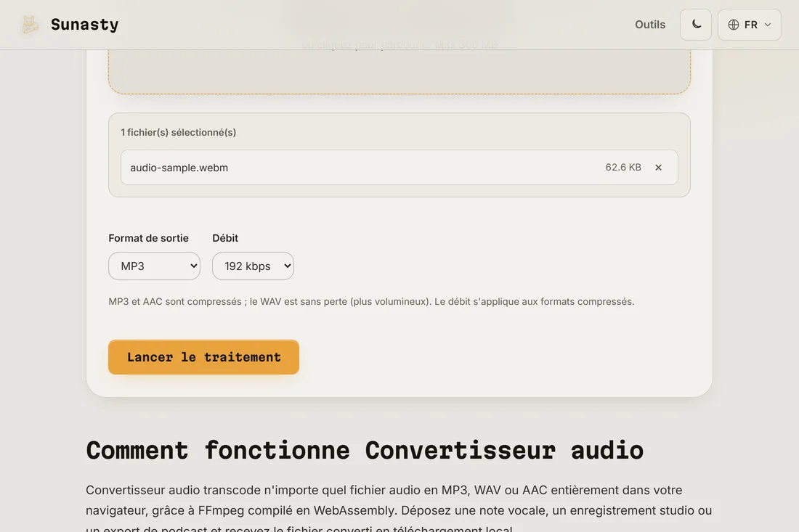Click the '1 fichier(s) sélectionné(s)' label
The image size is (799, 532).
179,132
